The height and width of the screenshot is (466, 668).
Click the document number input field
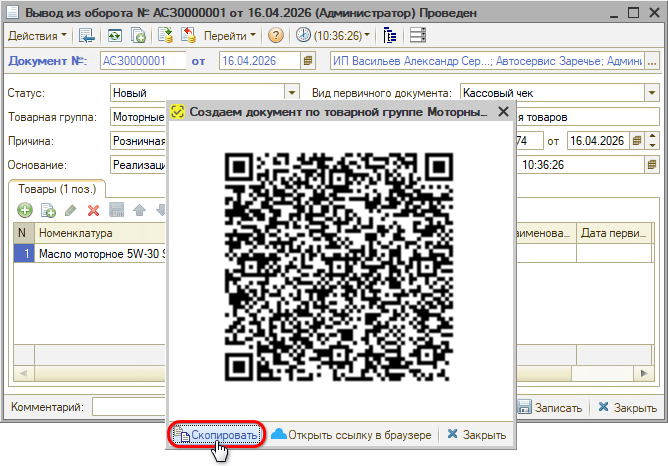tap(142, 62)
